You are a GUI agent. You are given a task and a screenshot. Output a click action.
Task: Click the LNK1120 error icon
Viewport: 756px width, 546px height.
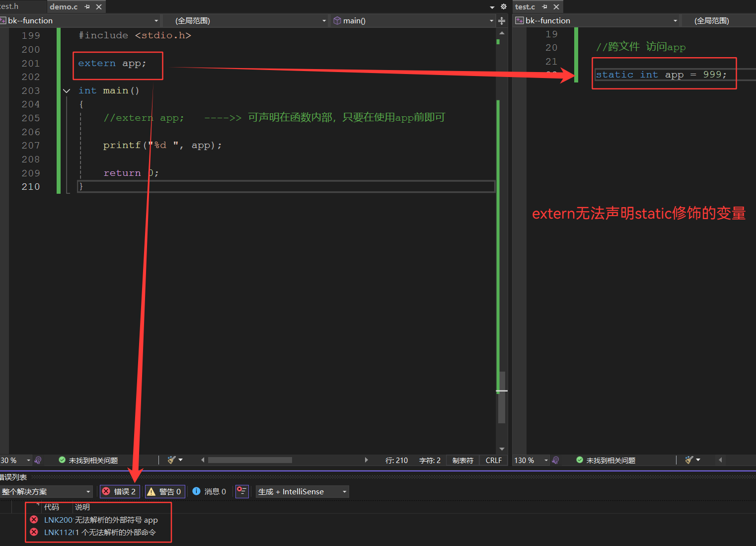[34, 532]
